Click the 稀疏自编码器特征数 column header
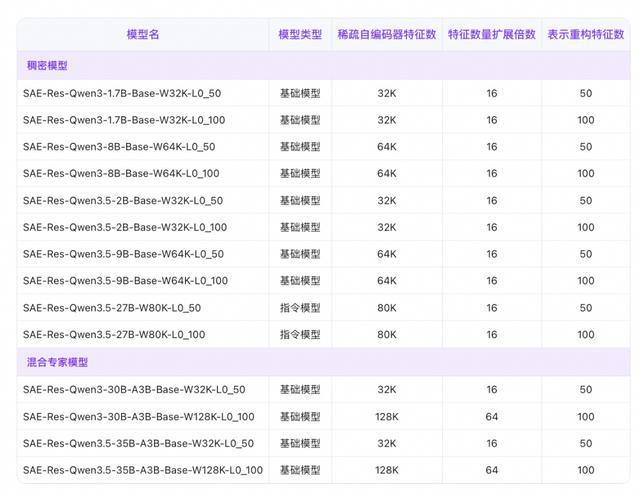 point(387,34)
